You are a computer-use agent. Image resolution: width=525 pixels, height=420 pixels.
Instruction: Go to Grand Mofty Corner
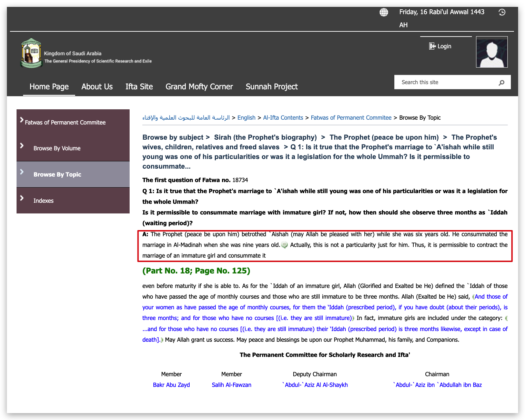[x=199, y=87]
